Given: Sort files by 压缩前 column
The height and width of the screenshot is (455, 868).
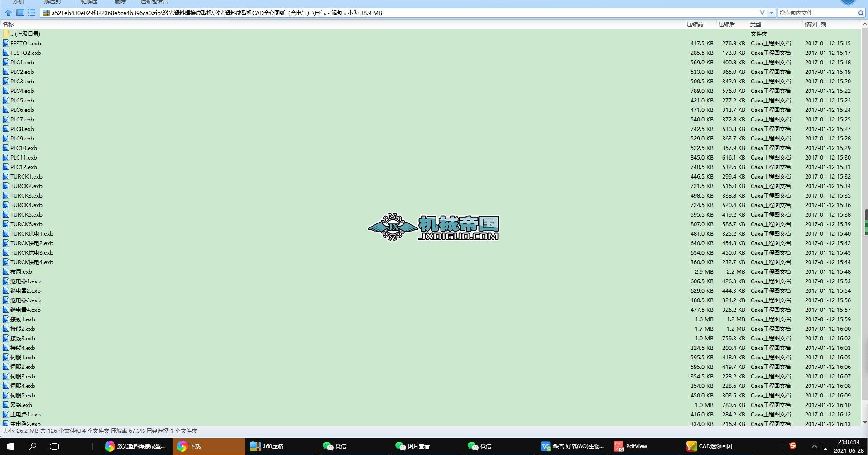Looking at the screenshot, I should tap(695, 24).
